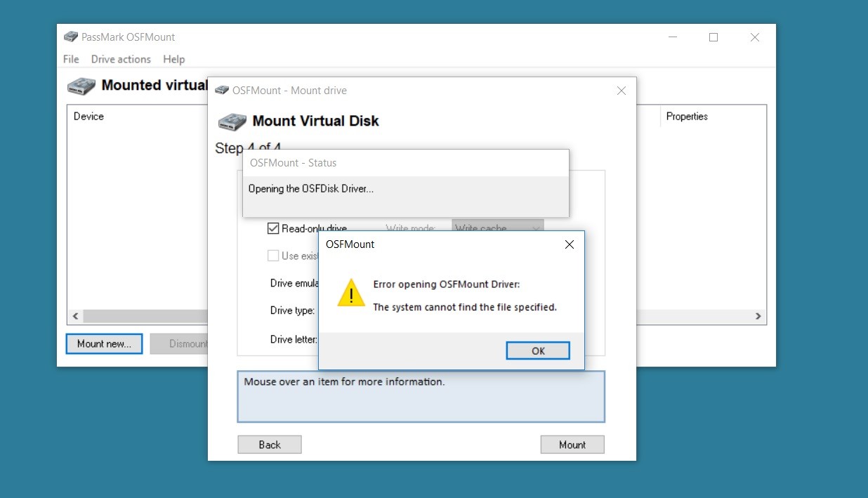868x498 pixels.
Task: Click 'Opening the OSFDisk Driver...' status text
Action: (311, 188)
